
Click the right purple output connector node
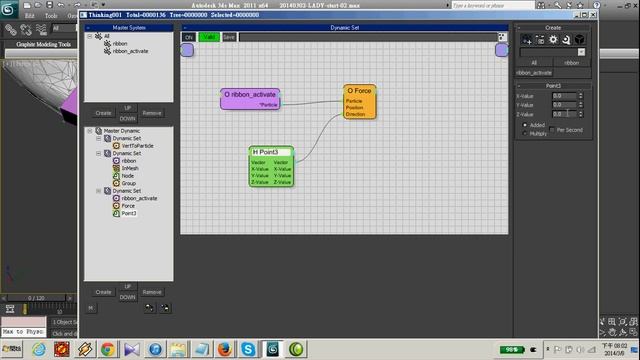click(x=502, y=50)
